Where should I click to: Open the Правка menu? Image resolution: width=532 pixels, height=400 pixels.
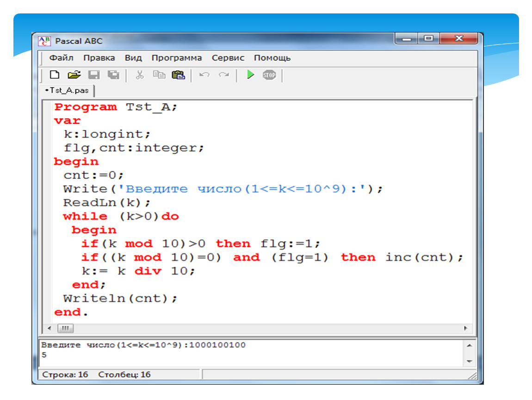99,58
